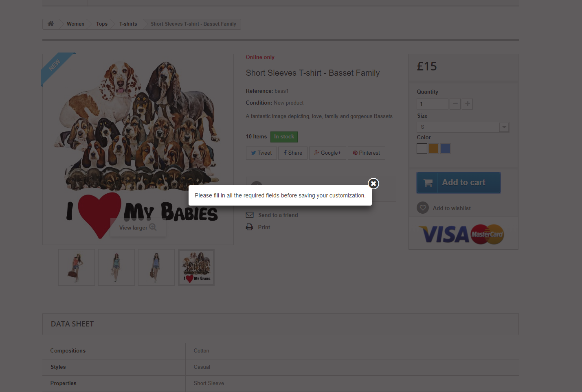Viewport: 582px width, 392px height.
Task: Click the 'Properties' row label
Action: (x=64, y=383)
